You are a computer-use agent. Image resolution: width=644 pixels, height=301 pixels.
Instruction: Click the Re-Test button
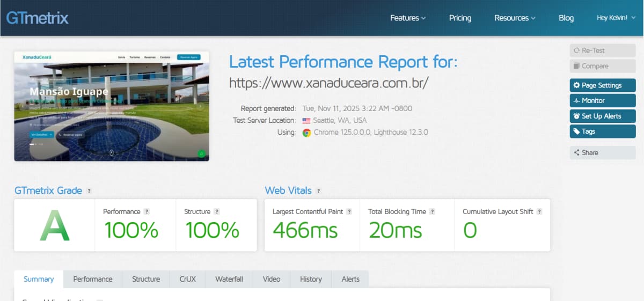click(x=603, y=50)
